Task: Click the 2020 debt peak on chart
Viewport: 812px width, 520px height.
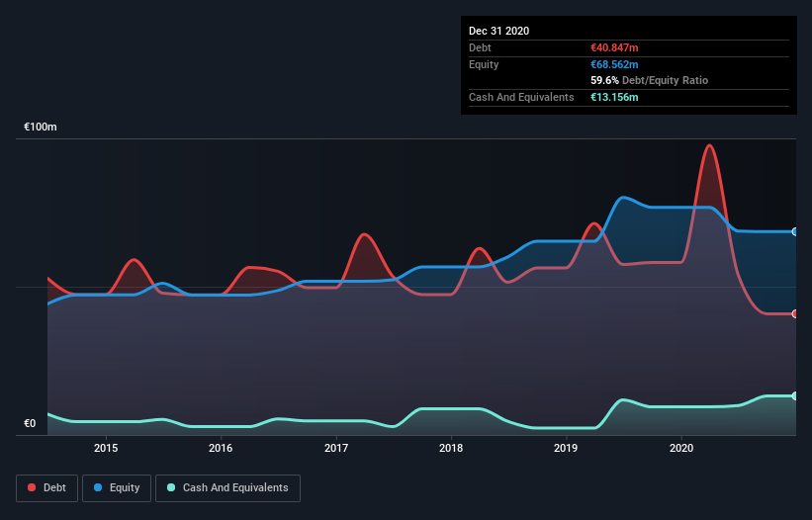Action: point(709,146)
